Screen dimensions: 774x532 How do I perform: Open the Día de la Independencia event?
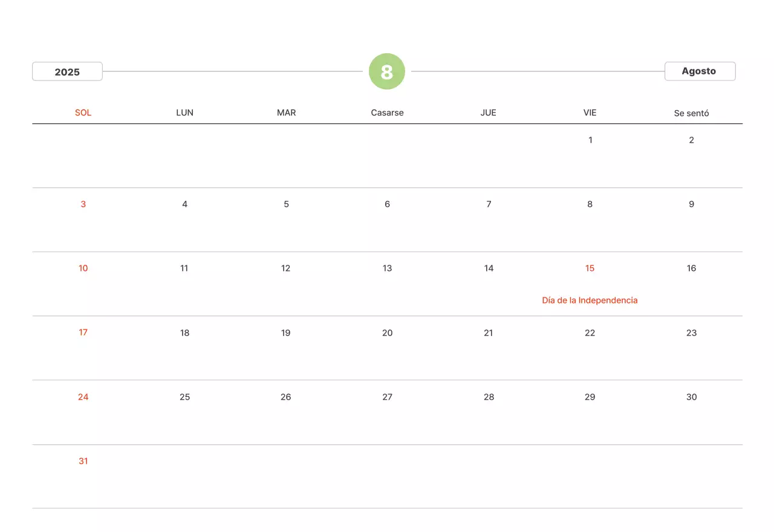coord(590,300)
